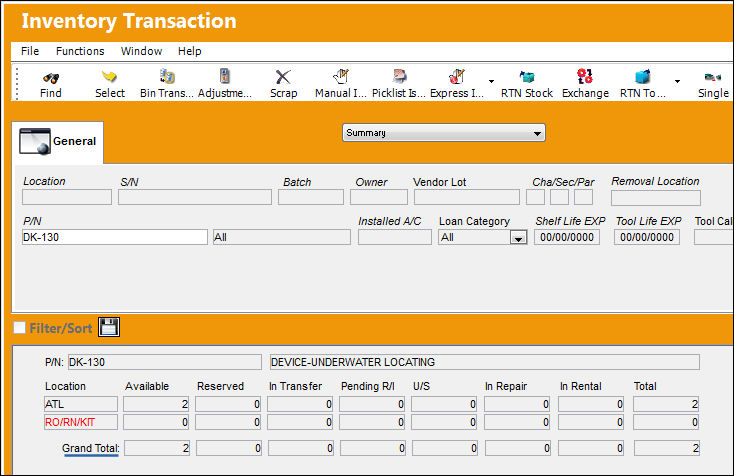The height and width of the screenshot is (476, 734).
Task: Click the Select toolbar icon
Action: [110, 77]
